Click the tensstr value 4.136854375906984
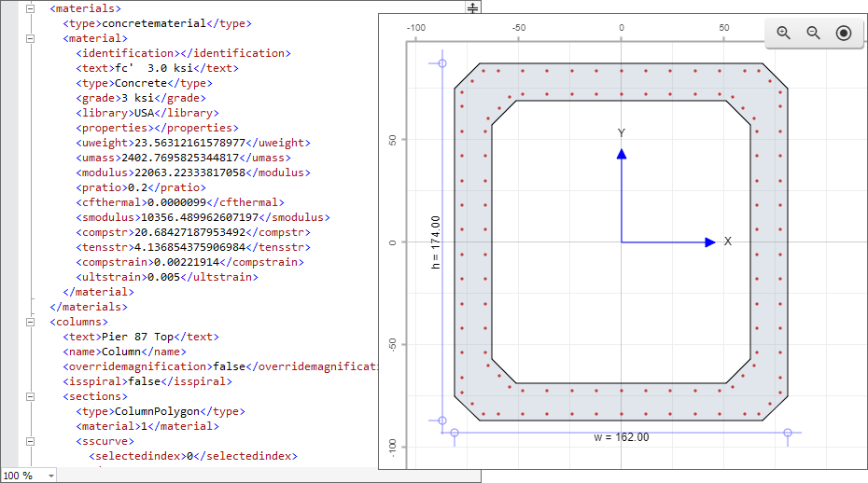The image size is (868, 483). coord(189,248)
